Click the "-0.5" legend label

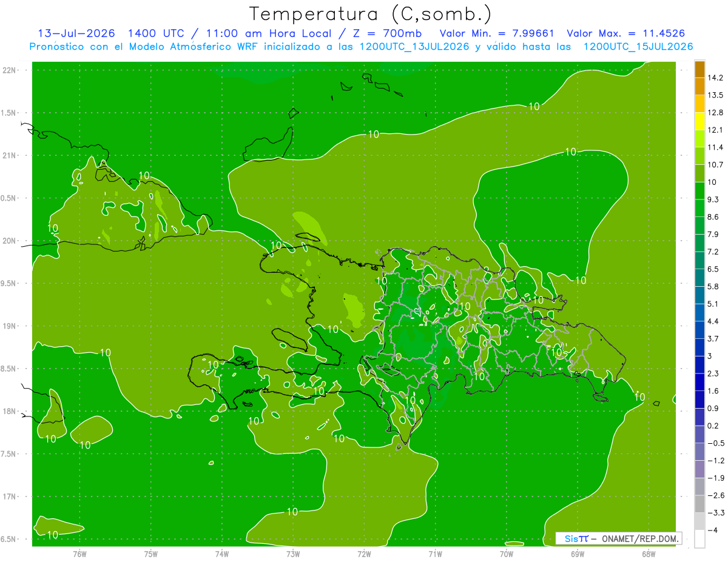click(716, 443)
